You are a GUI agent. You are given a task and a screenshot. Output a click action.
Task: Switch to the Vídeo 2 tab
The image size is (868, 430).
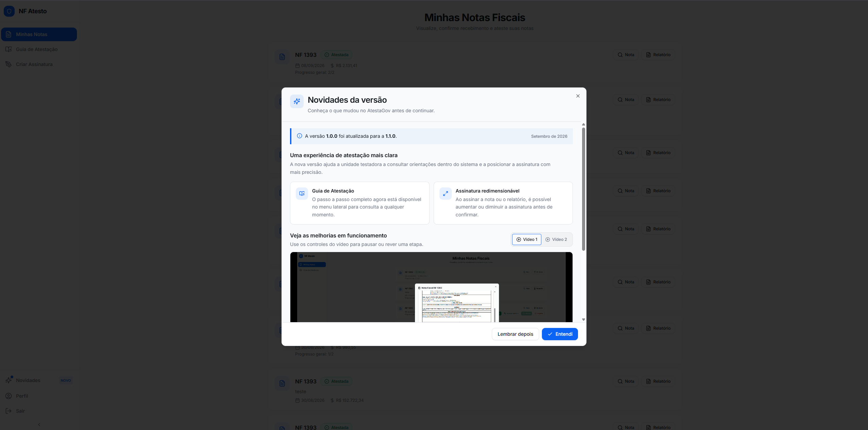(x=556, y=239)
